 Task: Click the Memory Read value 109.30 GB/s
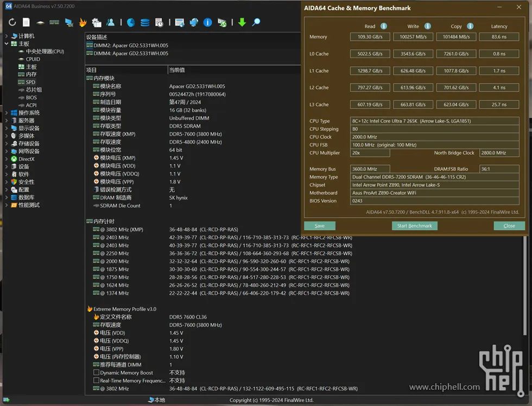[x=370, y=36]
